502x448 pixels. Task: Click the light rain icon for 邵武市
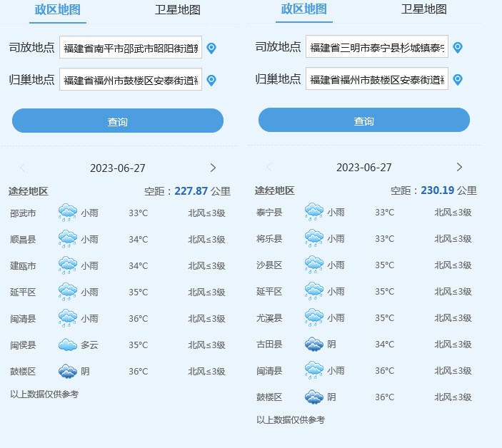pyautogui.click(x=68, y=213)
